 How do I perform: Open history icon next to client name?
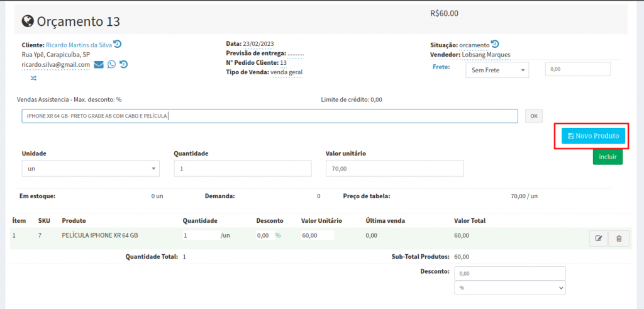click(117, 45)
